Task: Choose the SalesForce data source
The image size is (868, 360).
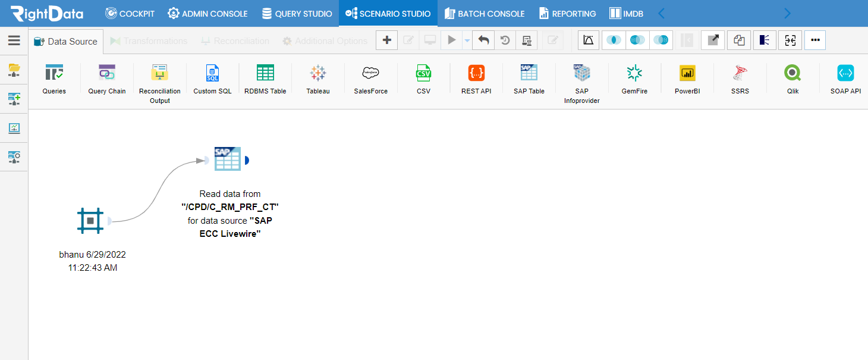Action: [370, 79]
